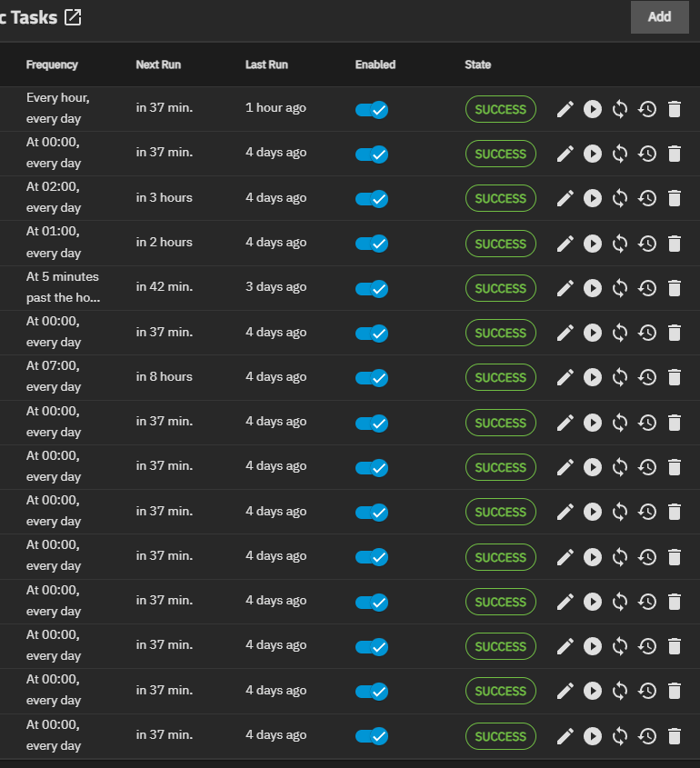Click the open-in-new icon beside Tasks title
The width and height of the screenshot is (700, 768).
[x=73, y=17]
